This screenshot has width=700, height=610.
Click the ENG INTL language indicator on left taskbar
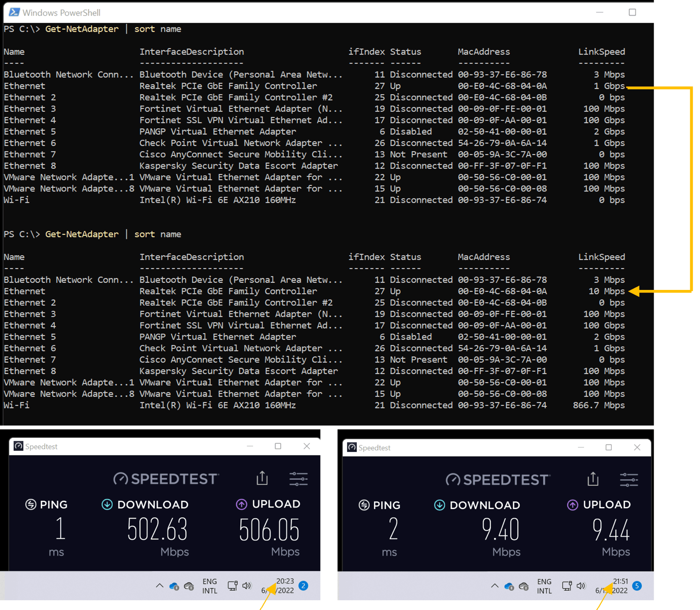click(x=209, y=586)
